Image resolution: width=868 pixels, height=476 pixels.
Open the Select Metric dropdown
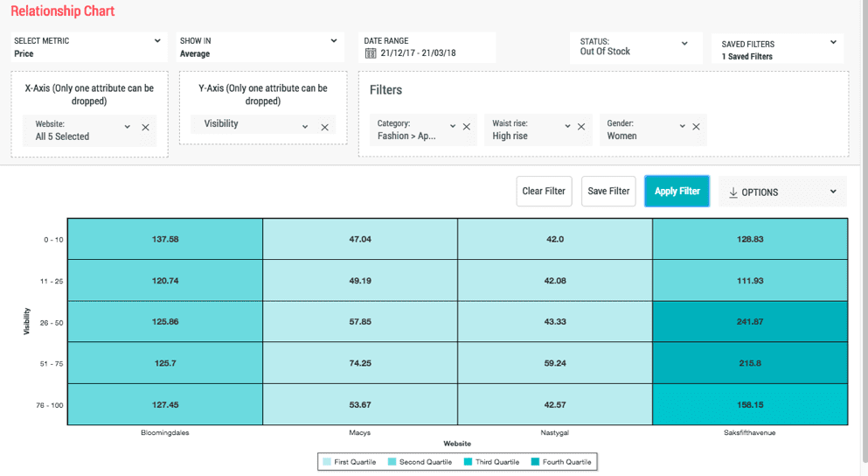[157, 41]
